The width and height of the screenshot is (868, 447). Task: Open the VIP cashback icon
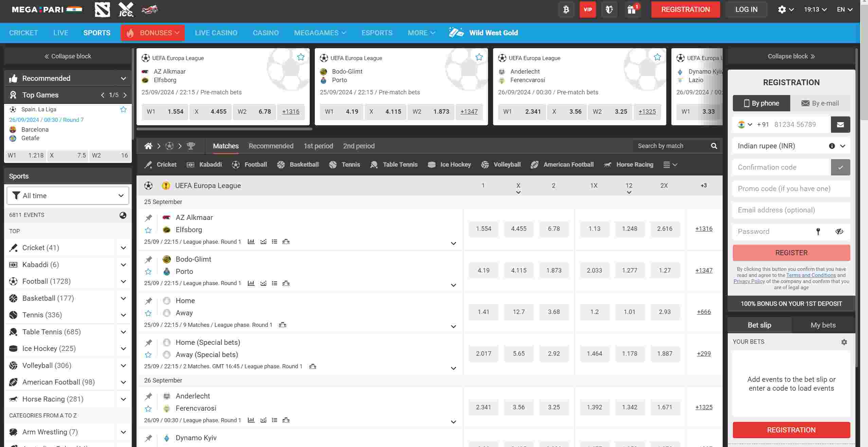587,10
